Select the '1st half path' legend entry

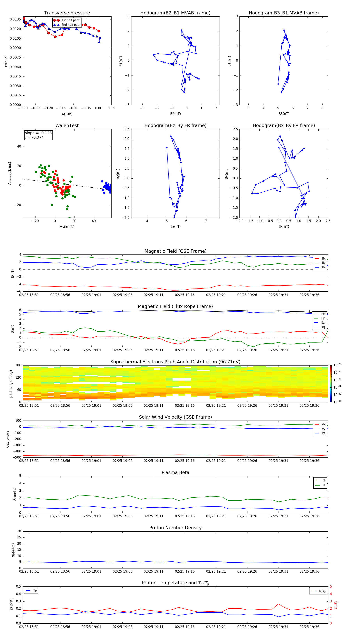coord(66,20)
